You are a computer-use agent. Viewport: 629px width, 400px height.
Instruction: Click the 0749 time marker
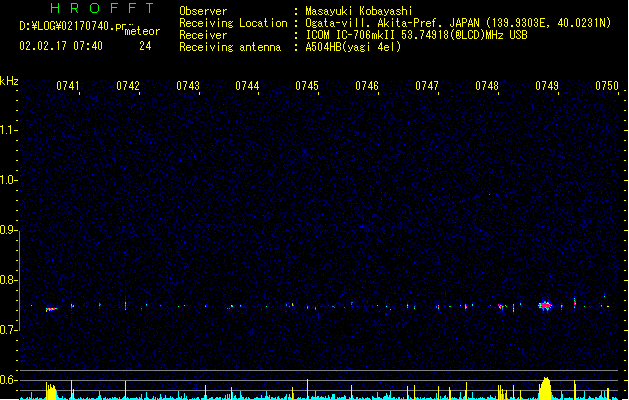click(x=547, y=86)
